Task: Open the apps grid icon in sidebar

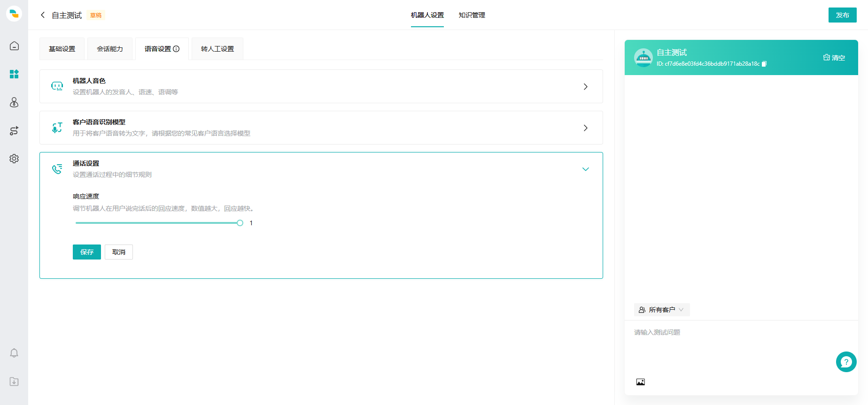Action: tap(14, 74)
